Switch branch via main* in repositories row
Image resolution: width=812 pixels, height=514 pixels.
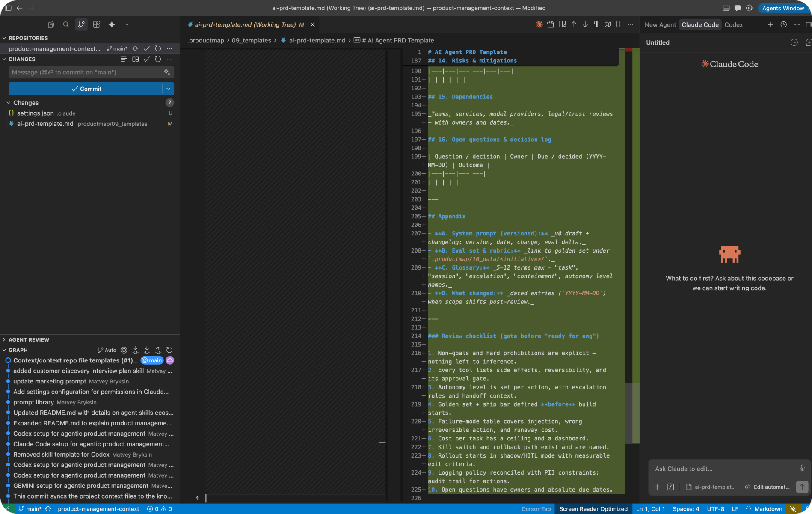[117, 49]
